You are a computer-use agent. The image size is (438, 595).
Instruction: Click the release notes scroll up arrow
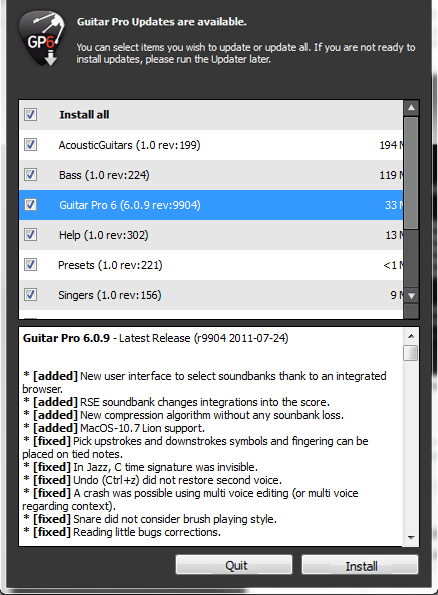click(411, 336)
